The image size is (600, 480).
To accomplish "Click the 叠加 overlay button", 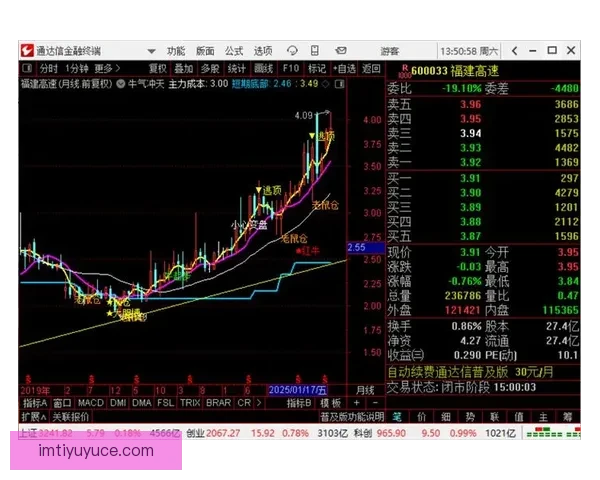I will pyautogui.click(x=184, y=69).
